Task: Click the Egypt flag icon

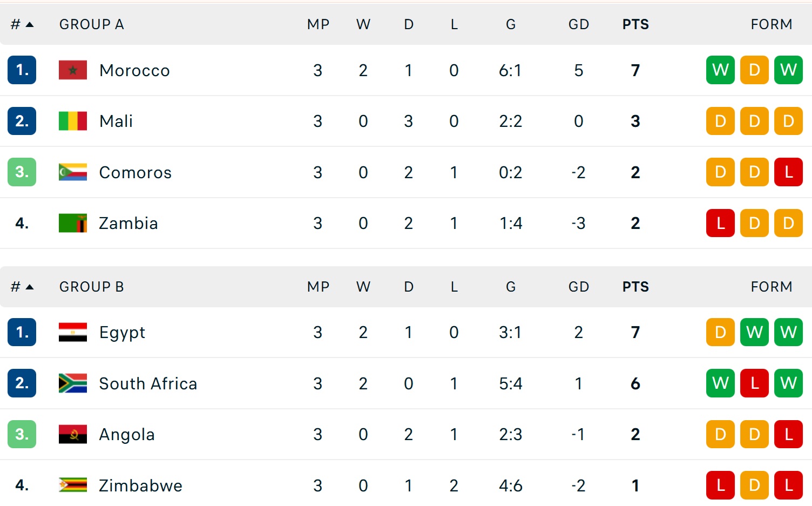Action: coord(73,332)
